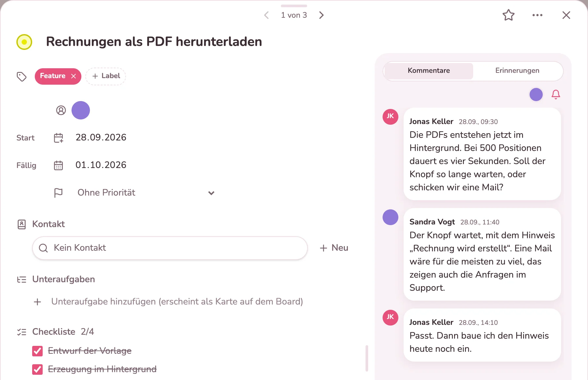
Task: Click the 1 von 3 counter
Action: click(294, 15)
